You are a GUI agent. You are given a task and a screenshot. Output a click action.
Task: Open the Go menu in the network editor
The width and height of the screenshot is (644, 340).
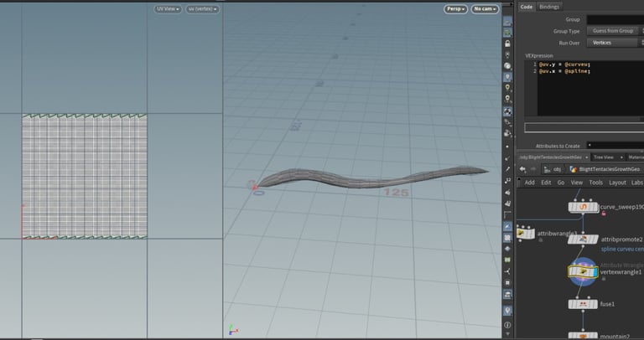(561, 183)
